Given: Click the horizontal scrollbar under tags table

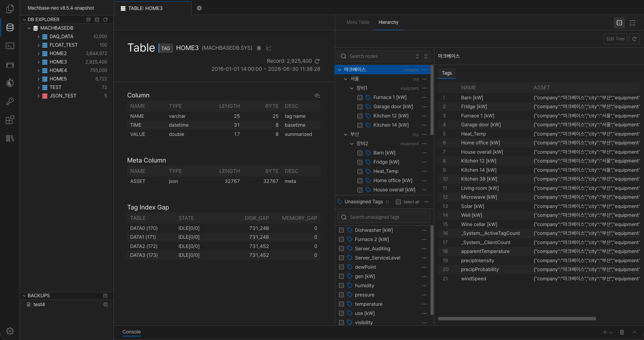Looking at the screenshot, I should click(517, 319).
